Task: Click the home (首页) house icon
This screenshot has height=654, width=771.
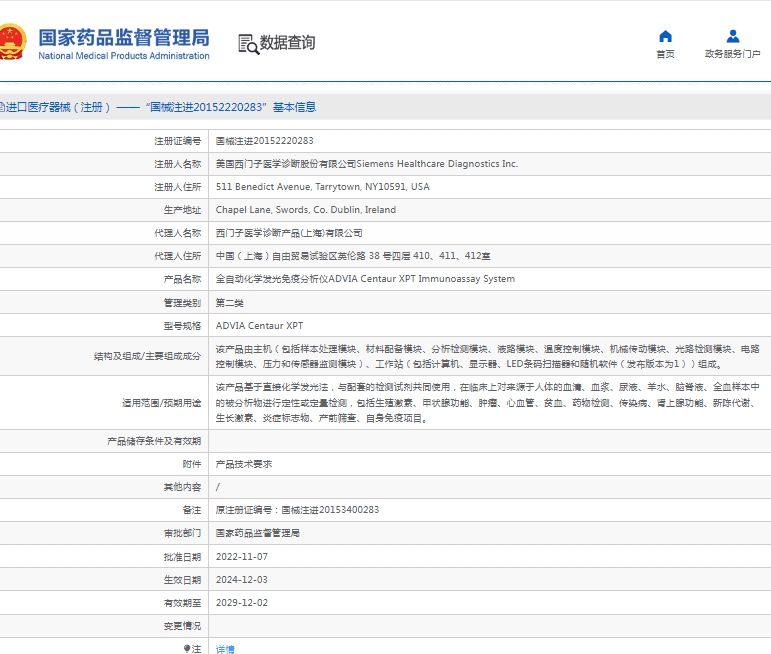Action: click(665, 36)
